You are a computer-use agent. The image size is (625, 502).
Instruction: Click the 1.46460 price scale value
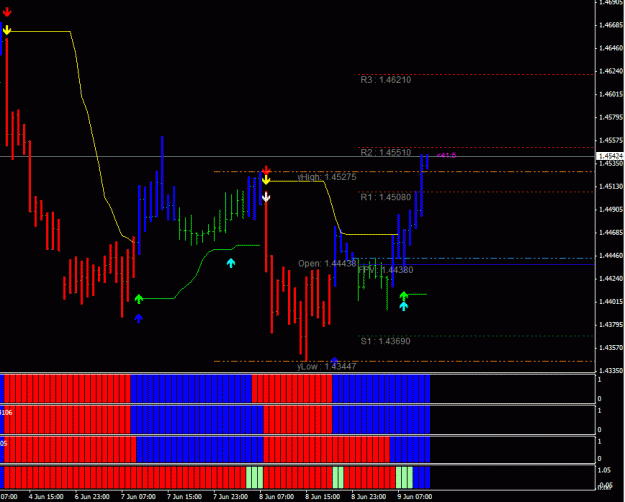point(611,48)
